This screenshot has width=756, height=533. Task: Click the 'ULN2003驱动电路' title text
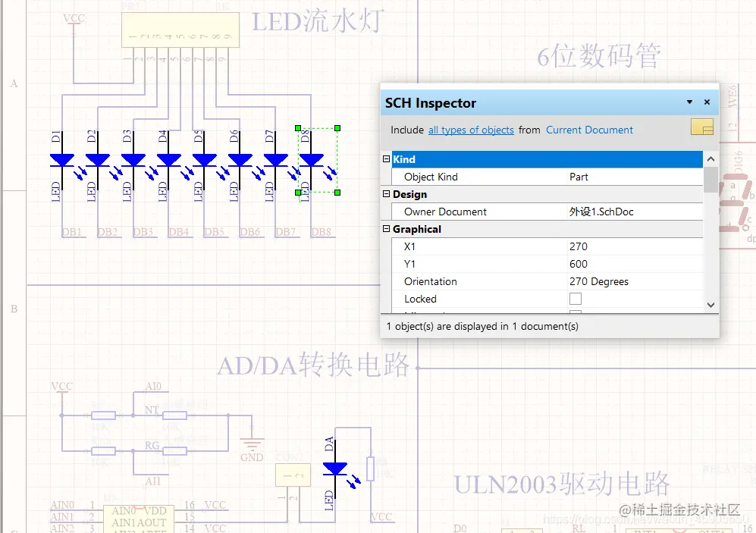(x=562, y=484)
